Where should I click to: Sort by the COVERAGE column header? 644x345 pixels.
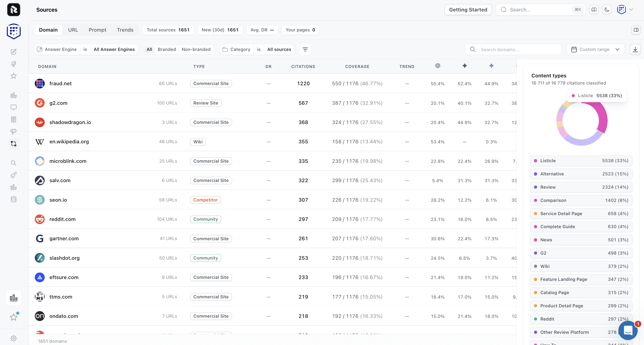[357, 66]
